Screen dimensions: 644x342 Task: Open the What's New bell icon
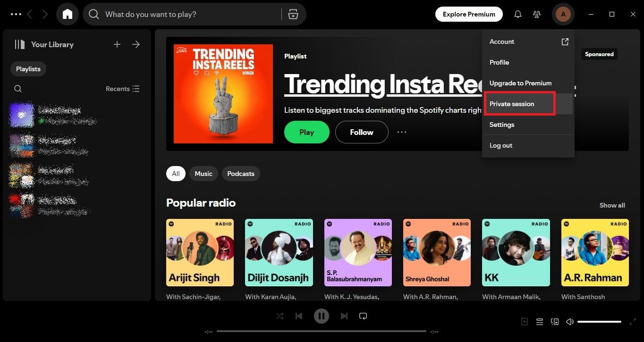tap(518, 14)
